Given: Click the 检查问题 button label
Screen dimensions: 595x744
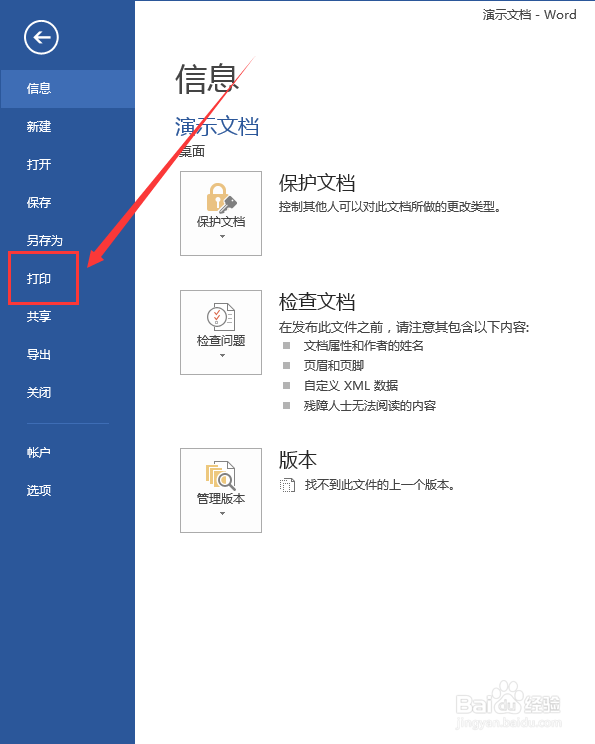Looking at the screenshot, I should [x=221, y=341].
